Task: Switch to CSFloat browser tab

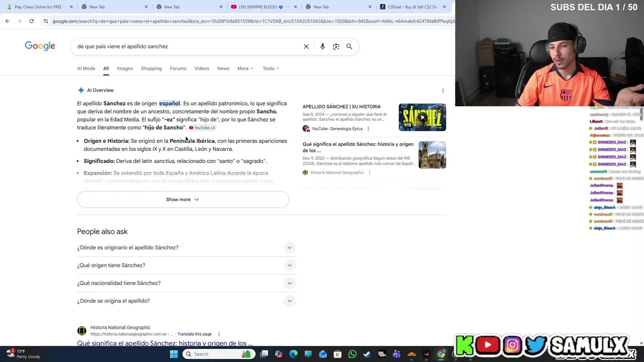Action: tap(413, 7)
